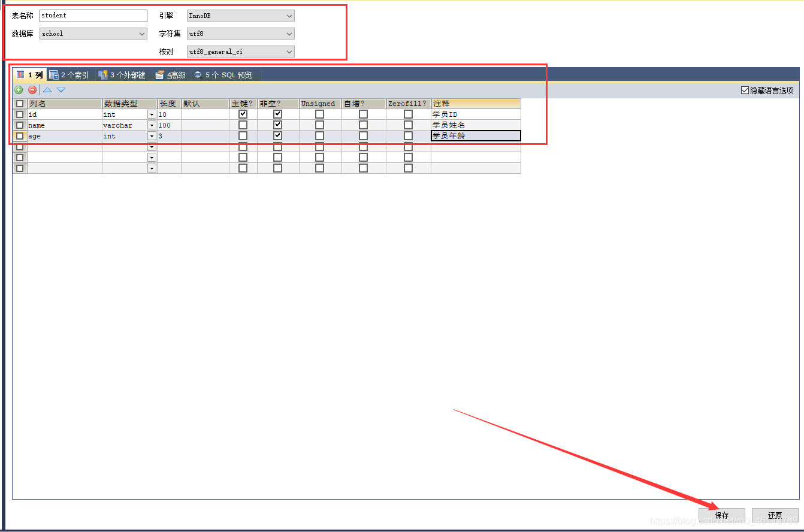Uncheck 非空 checkbox for age row
The image size is (804, 532).
(x=277, y=135)
